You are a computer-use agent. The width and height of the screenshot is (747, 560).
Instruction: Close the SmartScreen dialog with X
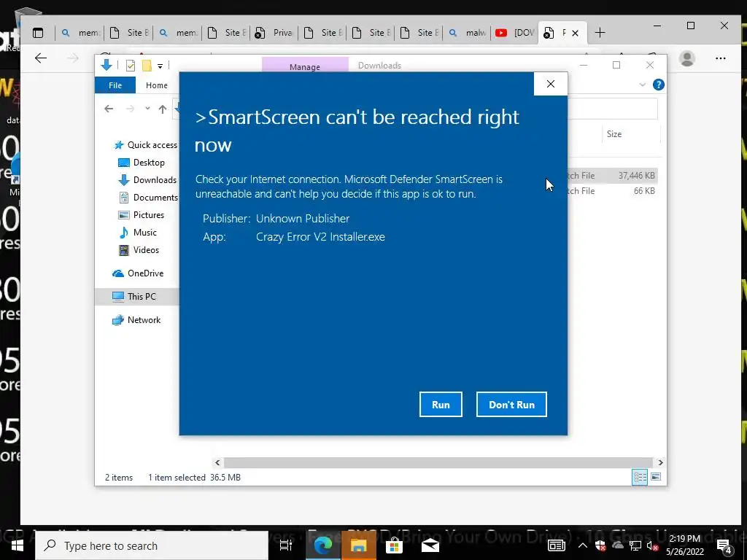click(551, 84)
